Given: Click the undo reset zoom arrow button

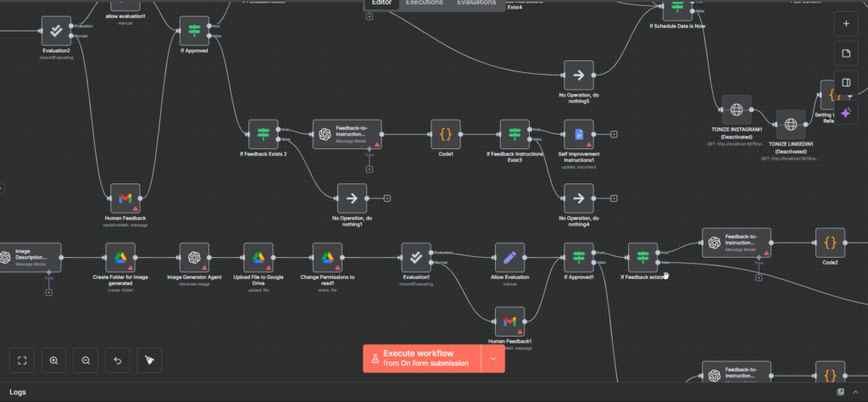Looking at the screenshot, I should coord(117,360).
